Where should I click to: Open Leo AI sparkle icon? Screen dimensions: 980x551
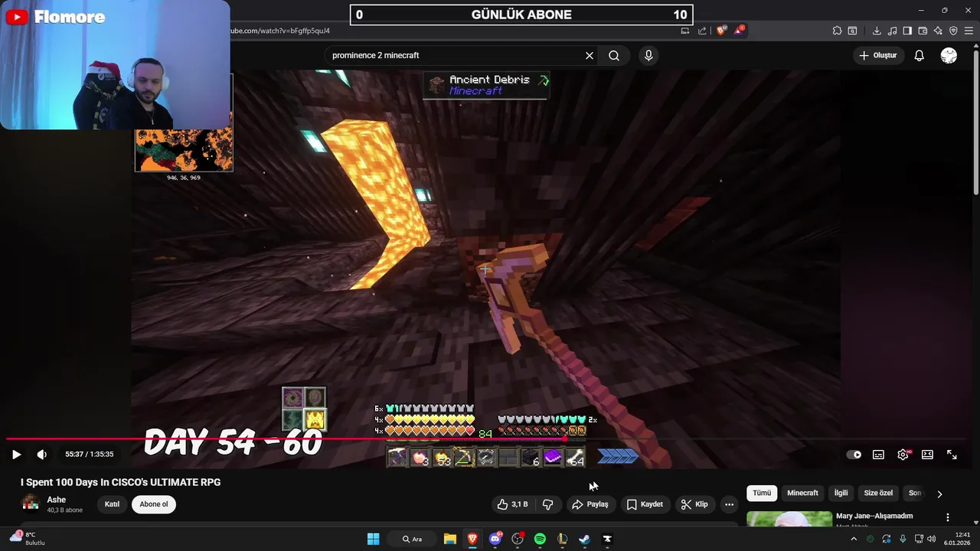point(938,31)
